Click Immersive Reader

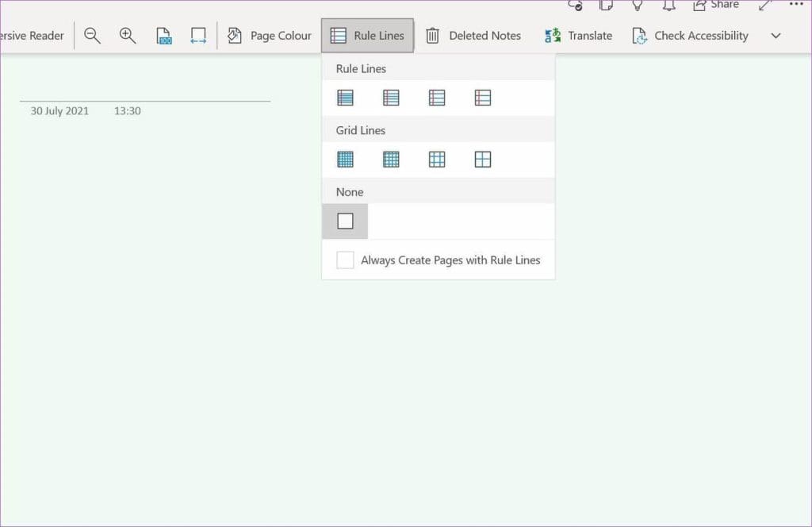32,35
